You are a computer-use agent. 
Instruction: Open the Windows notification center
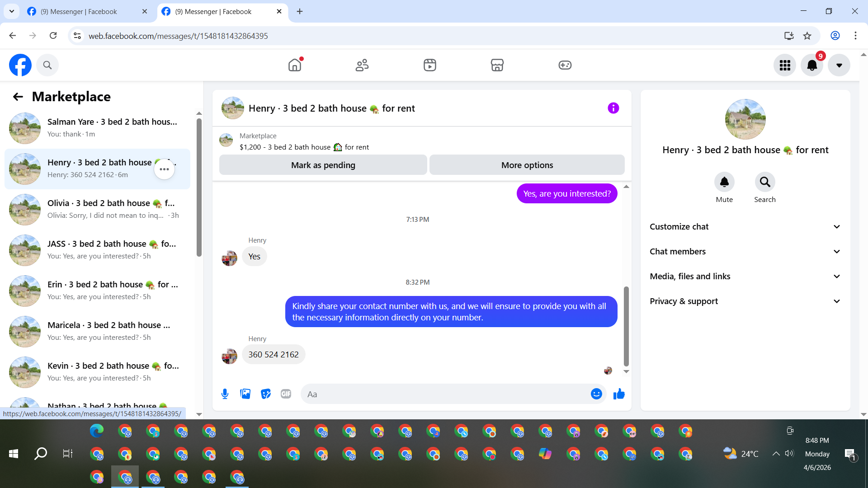pos(850,454)
